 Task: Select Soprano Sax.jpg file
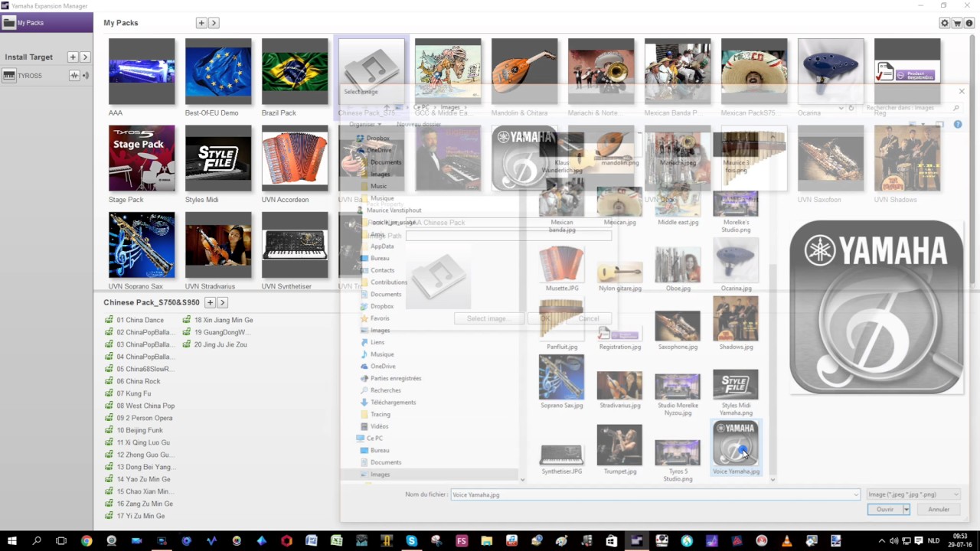click(562, 382)
